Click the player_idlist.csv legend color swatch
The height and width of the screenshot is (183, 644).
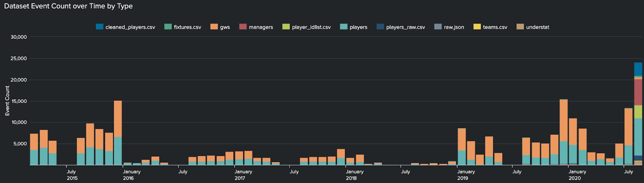tap(286, 27)
